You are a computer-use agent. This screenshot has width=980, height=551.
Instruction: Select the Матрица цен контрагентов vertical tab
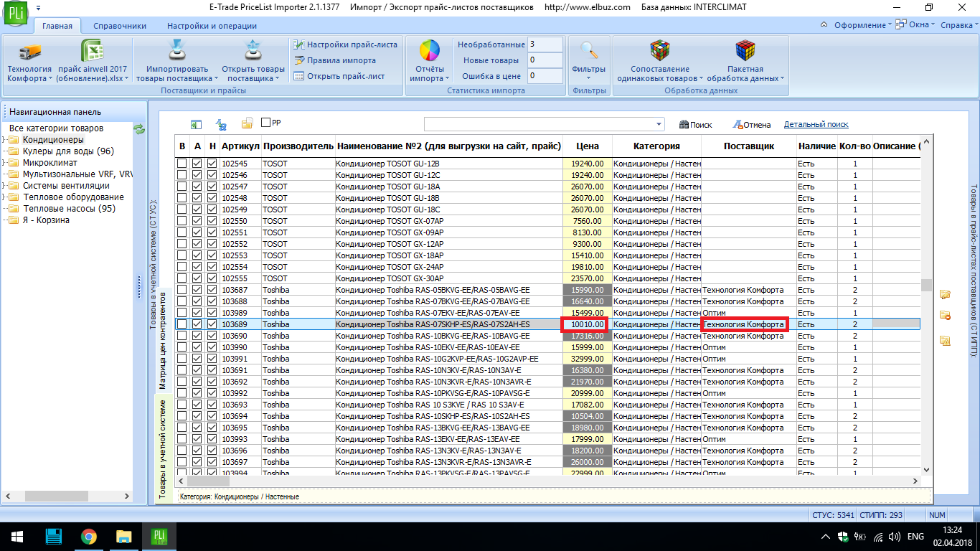pos(163,339)
